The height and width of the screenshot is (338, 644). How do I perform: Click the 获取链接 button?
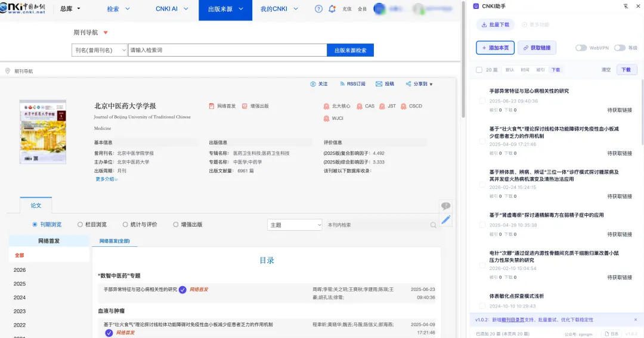pos(537,48)
